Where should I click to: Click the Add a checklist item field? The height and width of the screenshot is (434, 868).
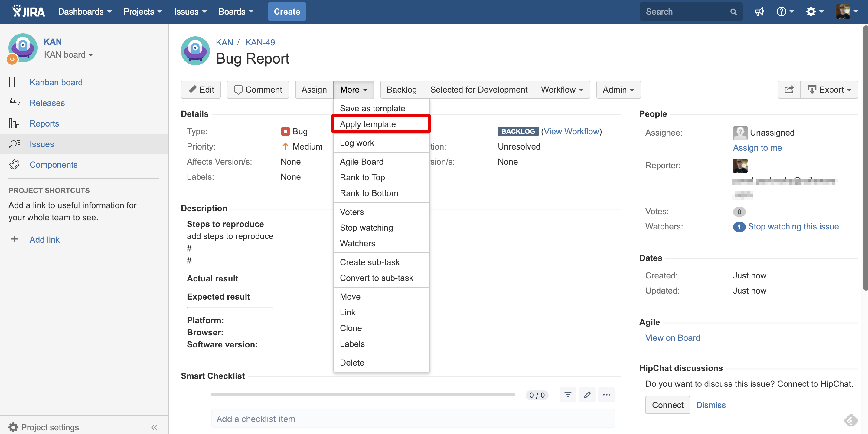pos(413,419)
